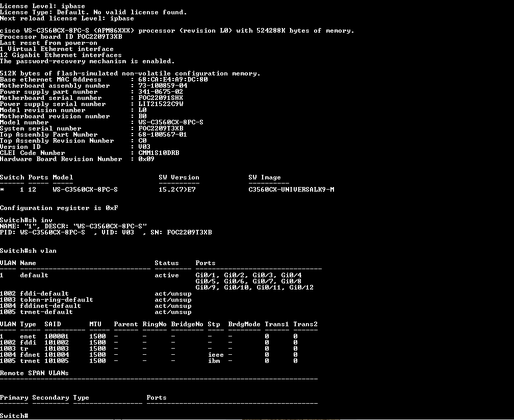Select hardware board revision 0x09
This screenshot has height=420, width=514.
coord(146,159)
